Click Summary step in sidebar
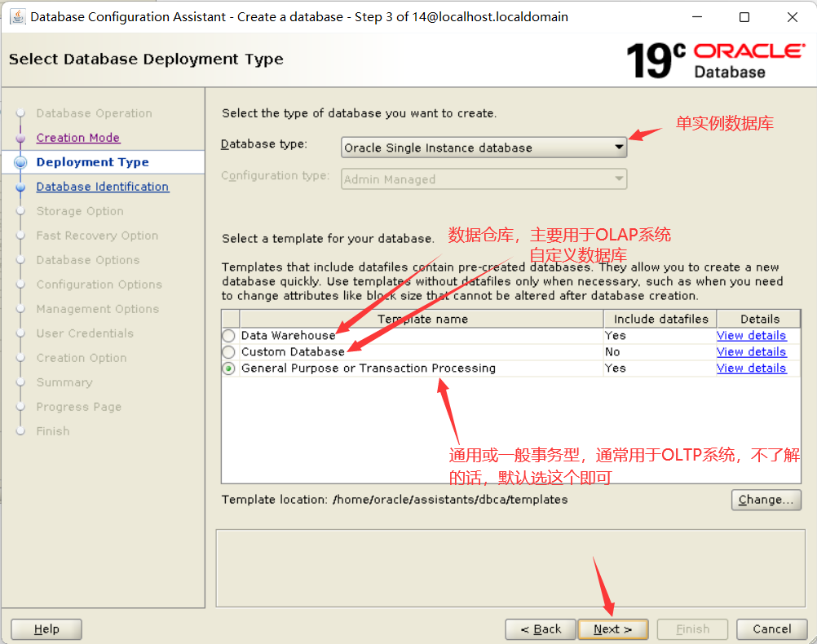 pyautogui.click(x=64, y=382)
